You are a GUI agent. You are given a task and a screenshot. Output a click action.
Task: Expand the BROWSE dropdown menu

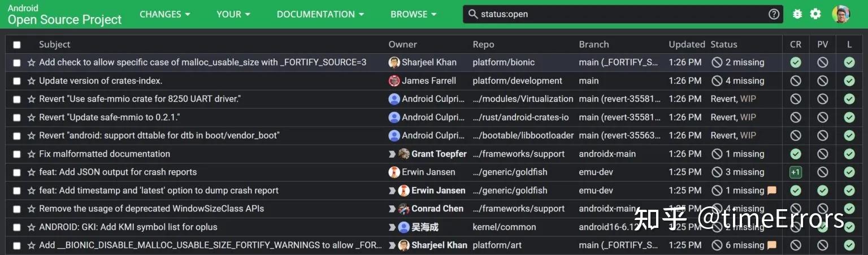(413, 14)
